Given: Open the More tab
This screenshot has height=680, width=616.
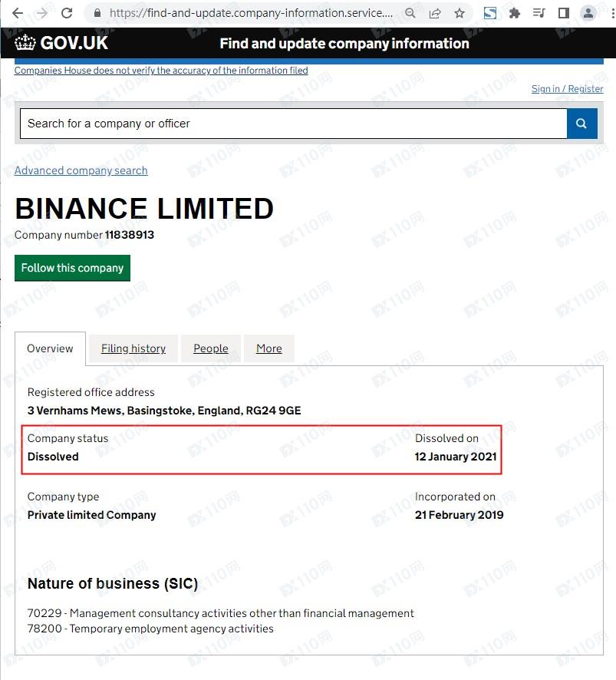Looking at the screenshot, I should pyautogui.click(x=268, y=348).
